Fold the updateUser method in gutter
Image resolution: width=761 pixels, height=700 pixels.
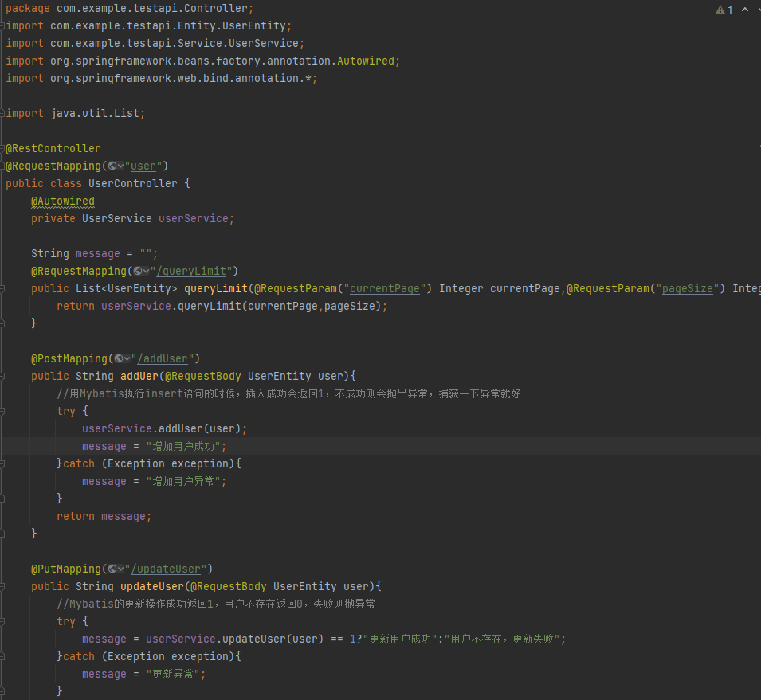point(3,586)
